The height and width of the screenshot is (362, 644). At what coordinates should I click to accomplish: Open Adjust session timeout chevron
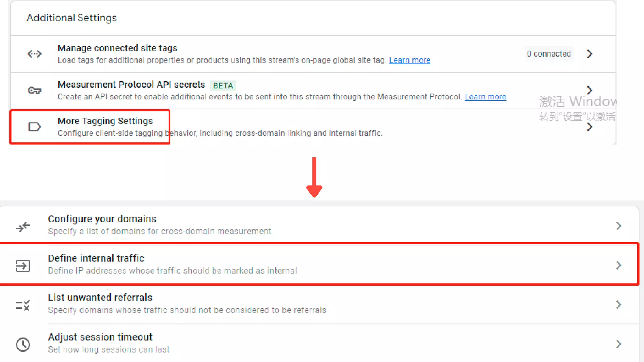pyautogui.click(x=618, y=344)
